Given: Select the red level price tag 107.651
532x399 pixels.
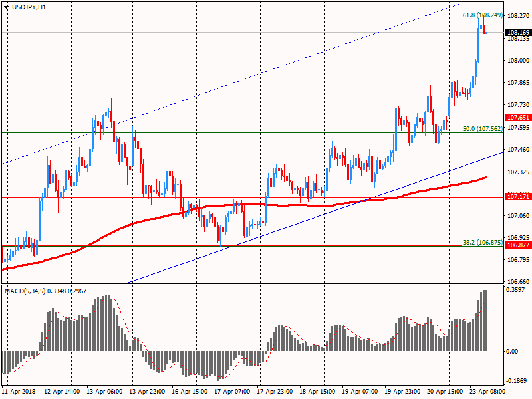Looking at the screenshot, I should 518,118.
